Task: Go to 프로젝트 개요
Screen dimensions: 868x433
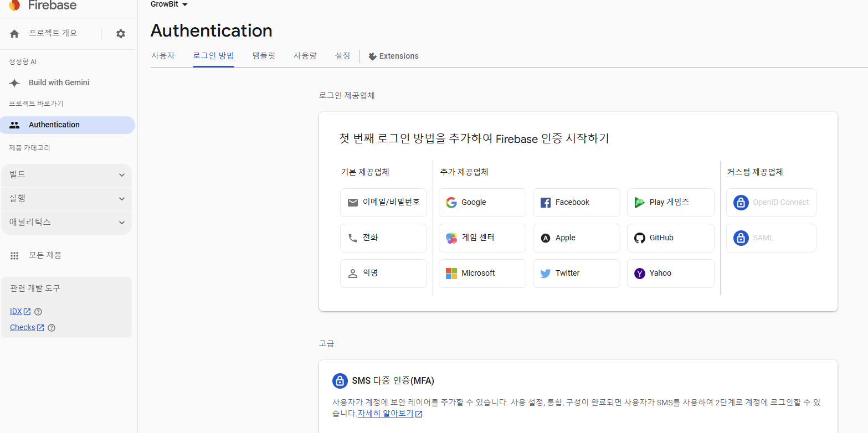Action: tap(53, 34)
